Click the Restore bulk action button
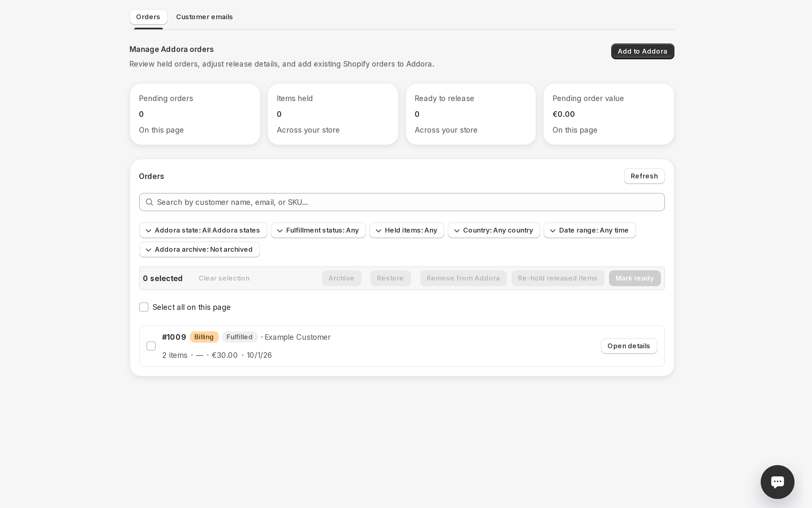 (390, 278)
